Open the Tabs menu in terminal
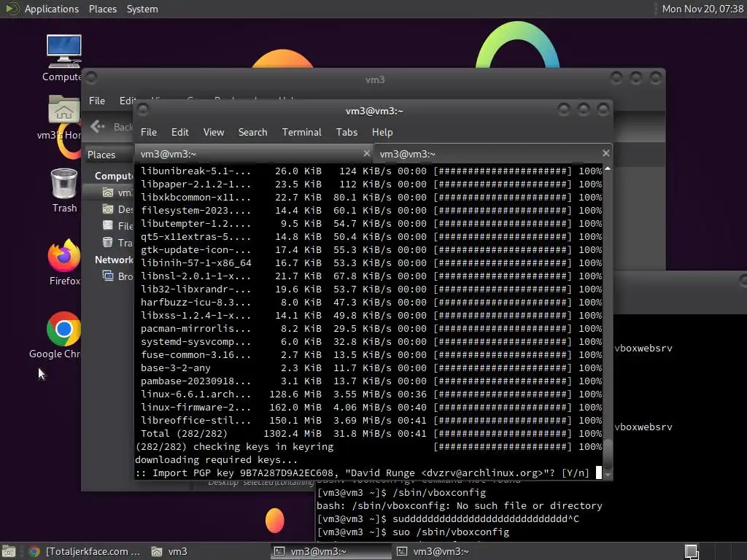747x560 pixels. pos(347,133)
